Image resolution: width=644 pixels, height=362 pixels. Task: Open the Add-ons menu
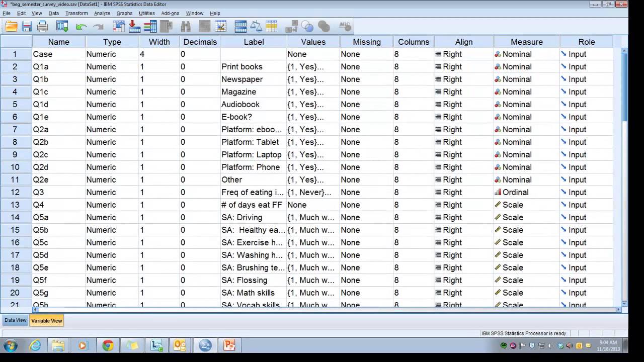(x=170, y=13)
